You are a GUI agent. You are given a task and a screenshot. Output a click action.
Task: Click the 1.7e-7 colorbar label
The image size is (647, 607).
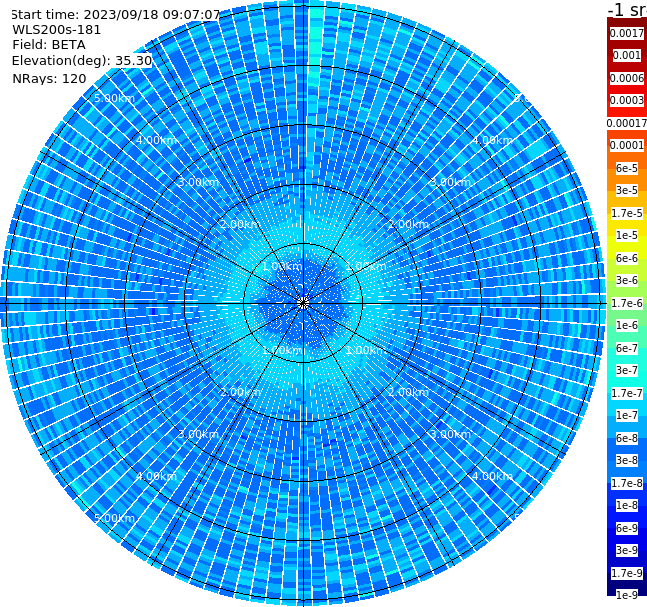click(x=627, y=393)
